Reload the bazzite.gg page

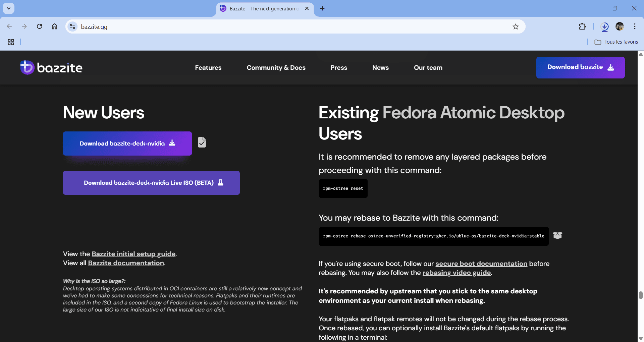[x=39, y=26]
